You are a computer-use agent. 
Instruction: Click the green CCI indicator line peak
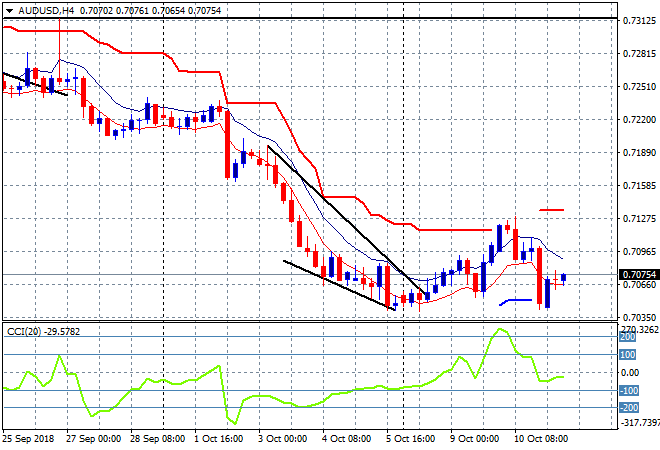point(500,330)
